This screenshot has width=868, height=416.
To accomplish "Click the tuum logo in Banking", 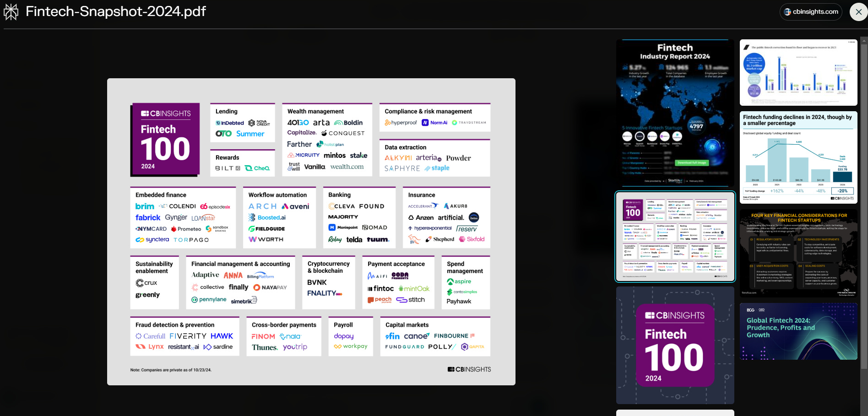I will (x=378, y=239).
